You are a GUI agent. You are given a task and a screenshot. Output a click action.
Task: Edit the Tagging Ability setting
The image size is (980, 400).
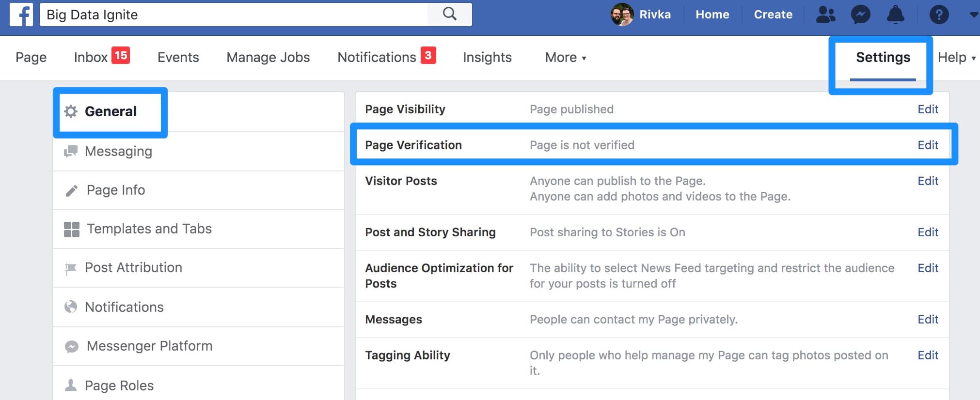point(928,355)
